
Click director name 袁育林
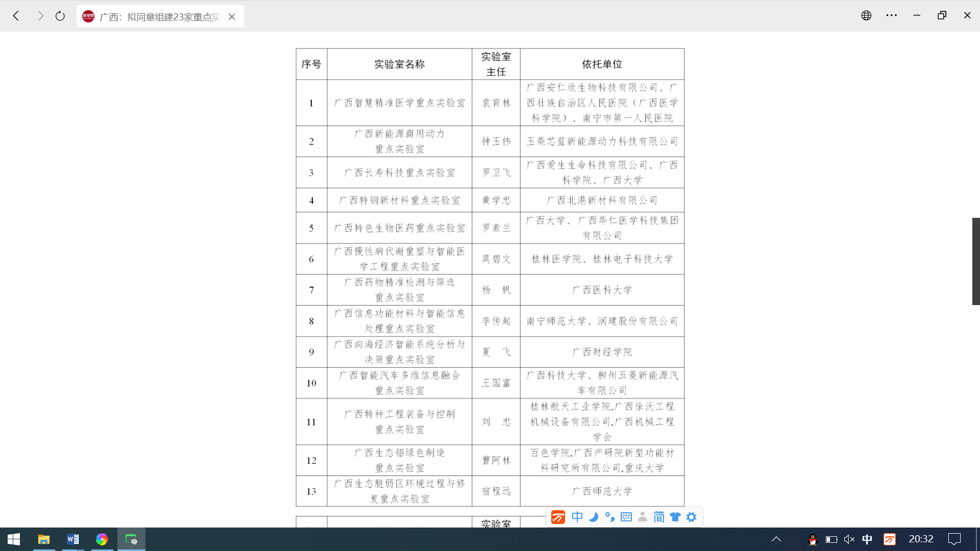pyautogui.click(x=496, y=103)
